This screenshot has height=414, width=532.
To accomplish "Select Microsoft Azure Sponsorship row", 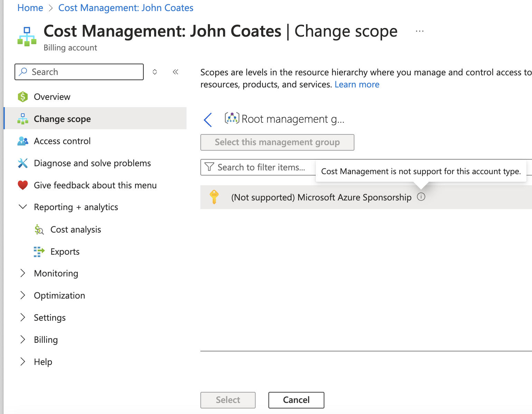I will [366, 197].
